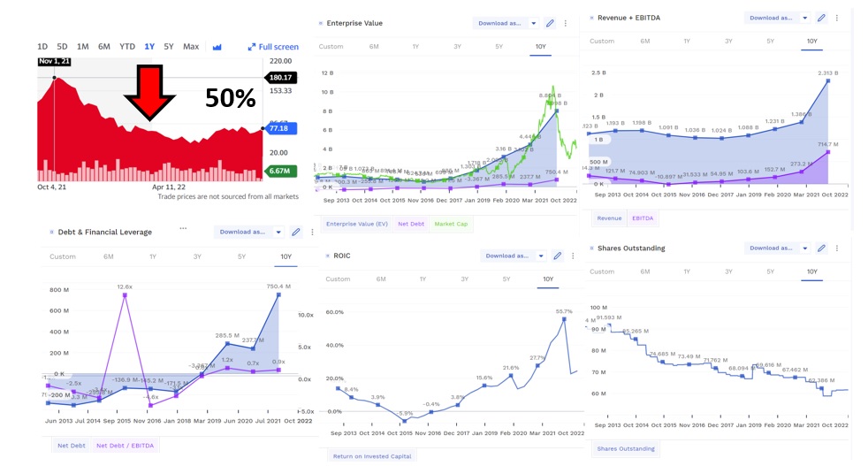Switch chart type with mountain chart icon
The image size is (868, 466).
pos(217,47)
